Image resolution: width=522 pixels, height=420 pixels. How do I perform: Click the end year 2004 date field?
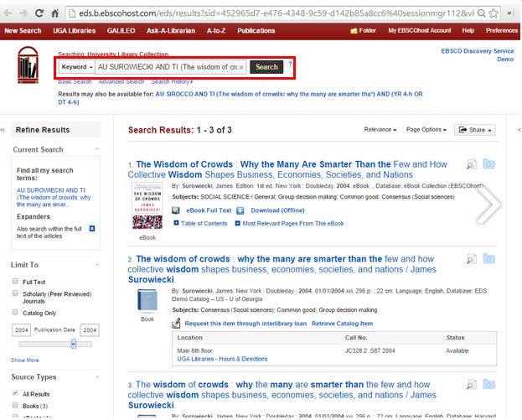(90, 330)
